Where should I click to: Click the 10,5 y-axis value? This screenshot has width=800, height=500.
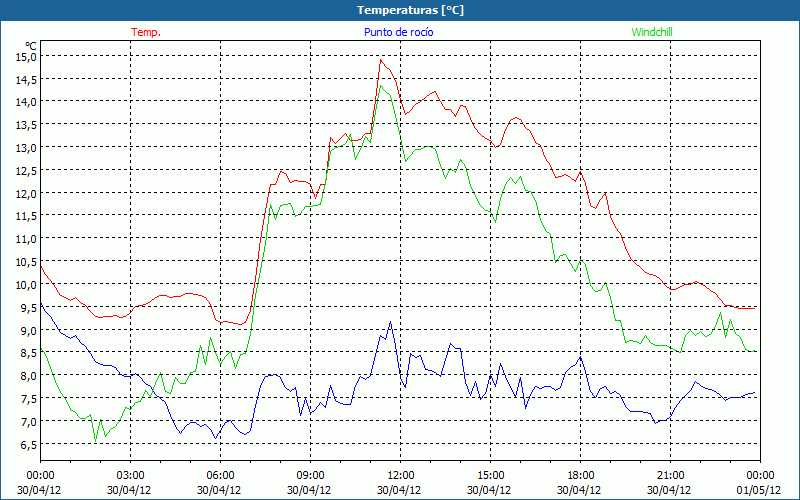click(26, 261)
